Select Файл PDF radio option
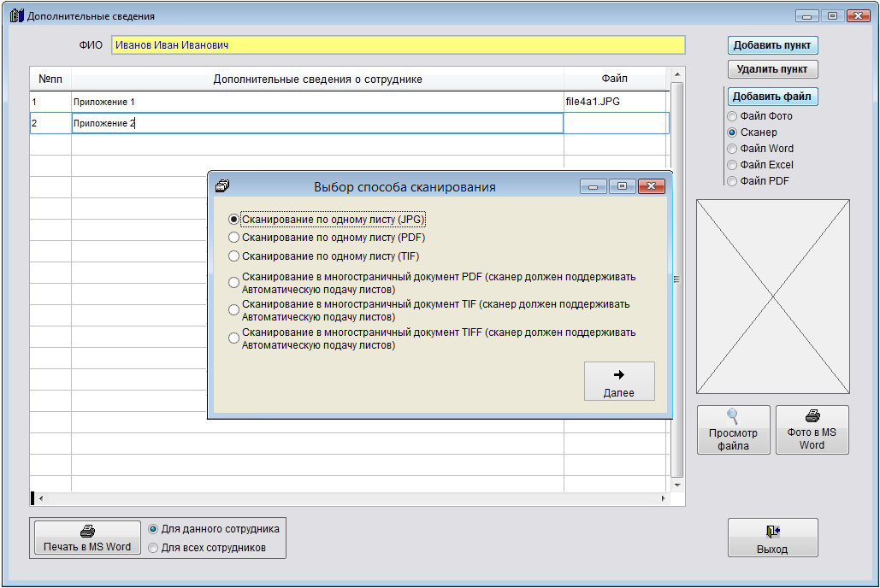Screen dimensions: 880x588 [731, 181]
